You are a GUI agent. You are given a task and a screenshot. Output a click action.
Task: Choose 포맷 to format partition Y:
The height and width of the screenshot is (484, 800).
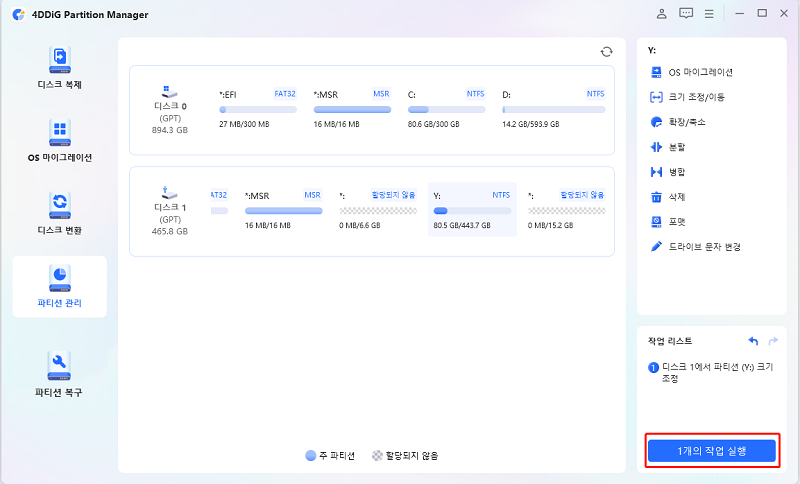(668, 222)
